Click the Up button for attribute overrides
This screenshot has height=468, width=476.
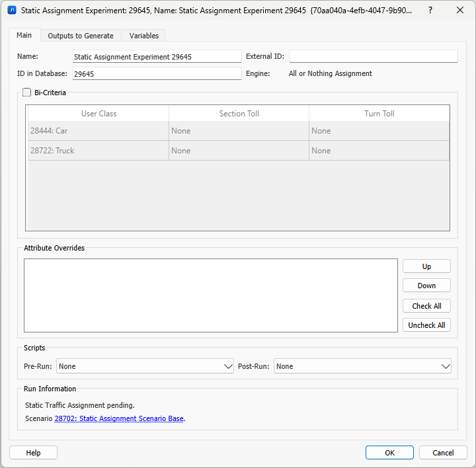tap(426, 266)
